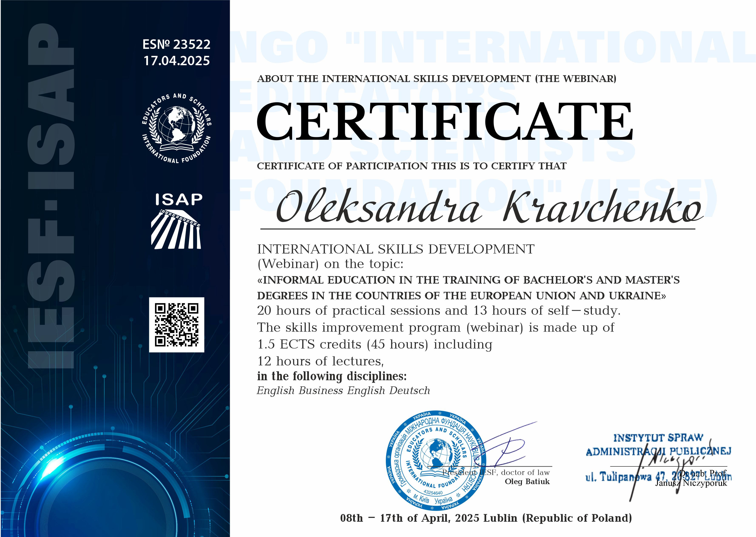Screen dimensions: 756x537
Task: Click the name 'Oleg Batiuk'
Action: (527, 481)
